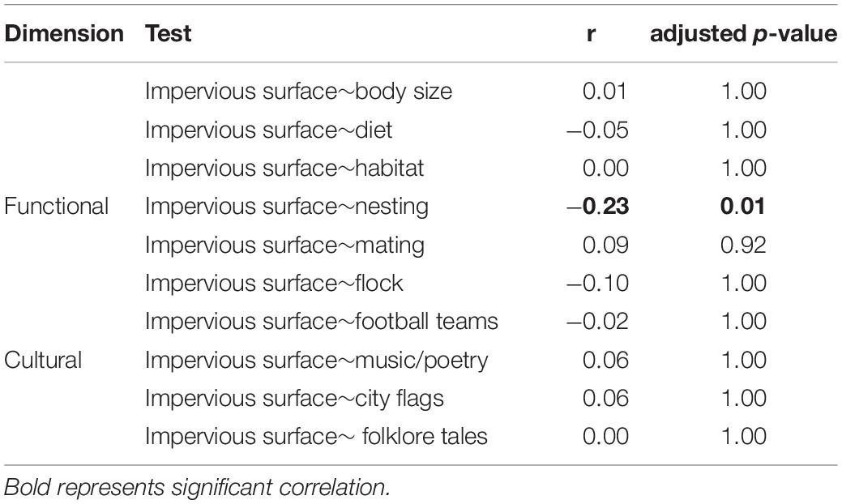This screenshot has height=504, width=842.
Task: Select the Impervious surface~habitat test cell
Action: [x=284, y=168]
